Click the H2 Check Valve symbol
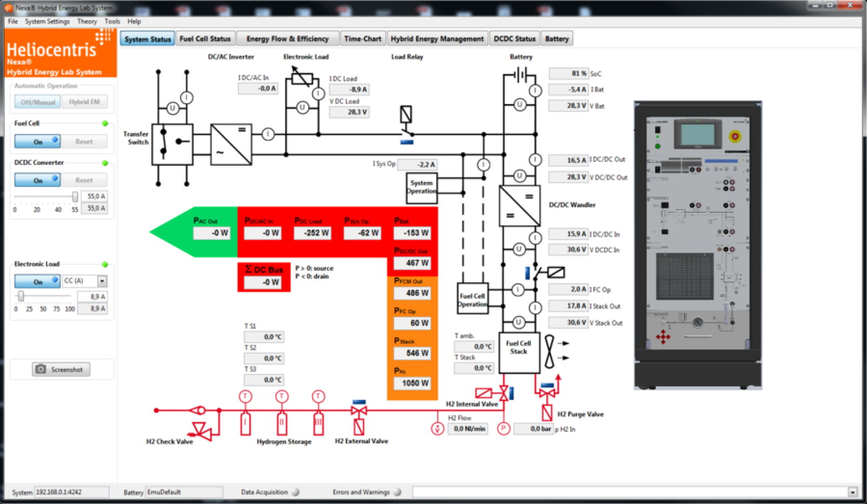 pyautogui.click(x=202, y=430)
